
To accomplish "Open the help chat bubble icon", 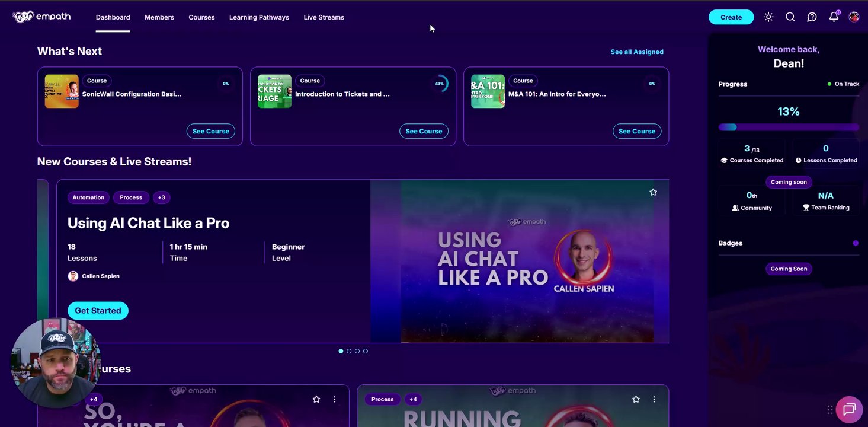I will [812, 17].
